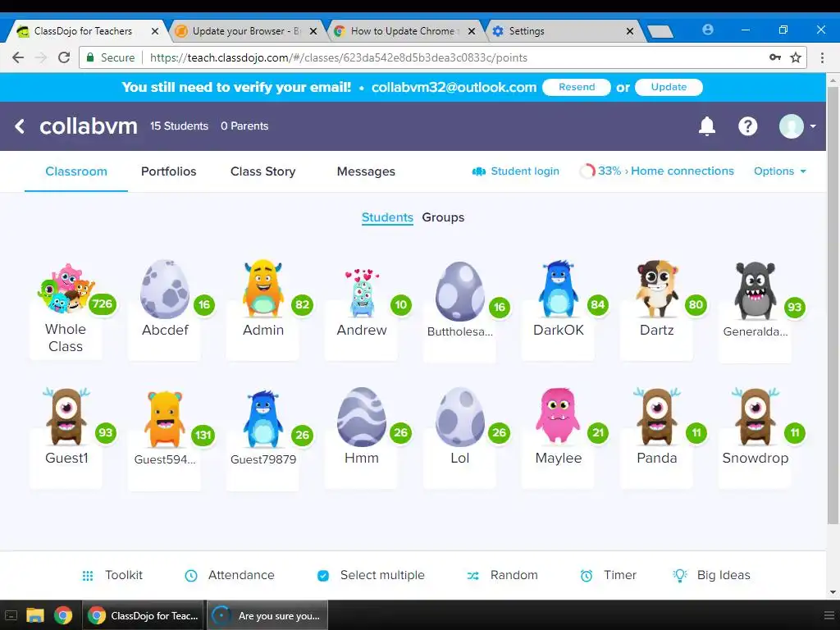This screenshot has height=630, width=840.
Task: Click the address bar URL
Action: (x=339, y=58)
